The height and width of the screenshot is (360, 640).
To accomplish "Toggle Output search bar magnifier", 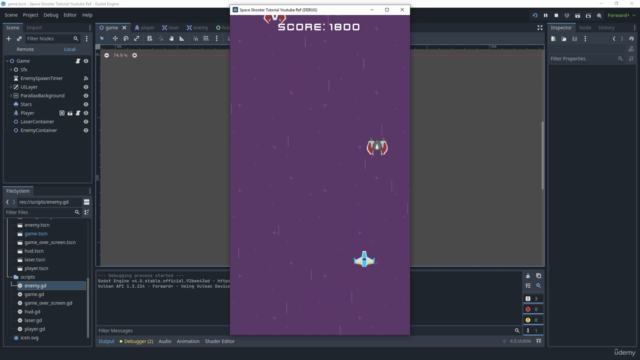I will click(x=538, y=286).
